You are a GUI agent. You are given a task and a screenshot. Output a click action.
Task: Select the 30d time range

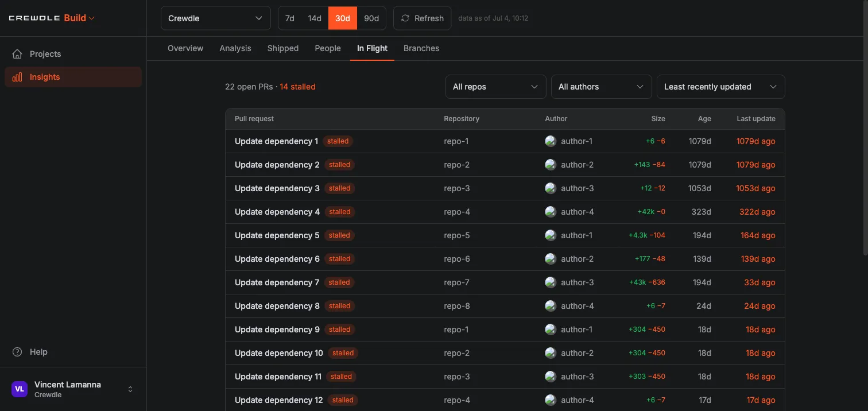coord(343,18)
